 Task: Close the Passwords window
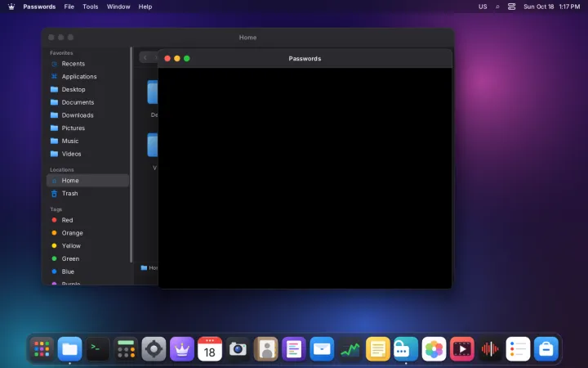(x=167, y=59)
